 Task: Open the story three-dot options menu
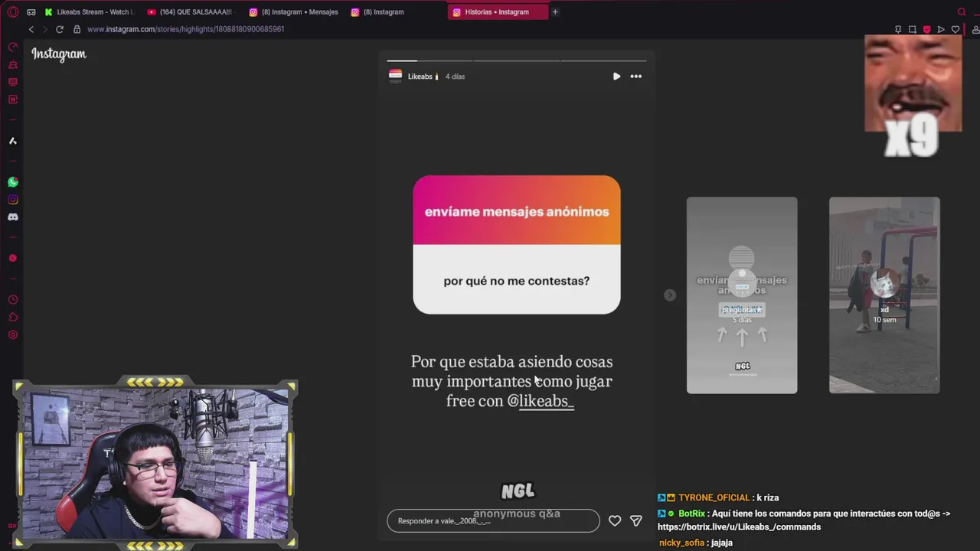tap(636, 77)
